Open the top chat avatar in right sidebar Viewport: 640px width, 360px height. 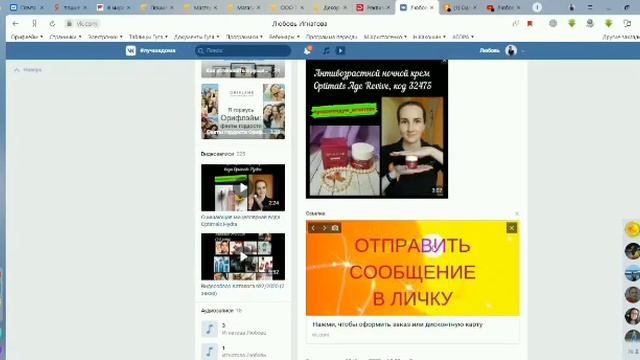pos(632,229)
